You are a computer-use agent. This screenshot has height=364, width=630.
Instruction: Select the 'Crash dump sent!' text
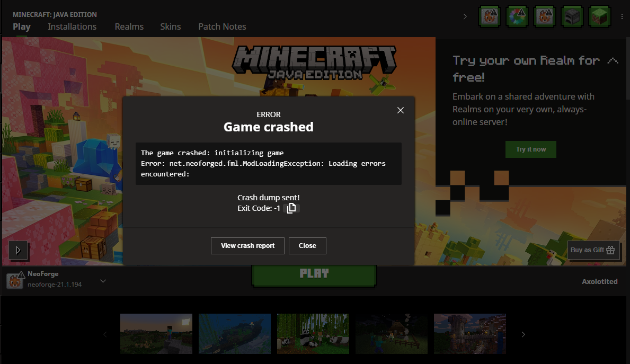[269, 198]
